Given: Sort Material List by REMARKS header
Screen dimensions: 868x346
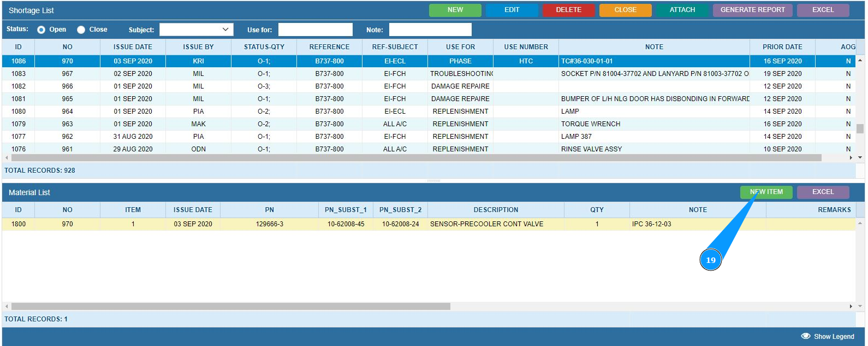Looking at the screenshot, I should pos(811,210).
